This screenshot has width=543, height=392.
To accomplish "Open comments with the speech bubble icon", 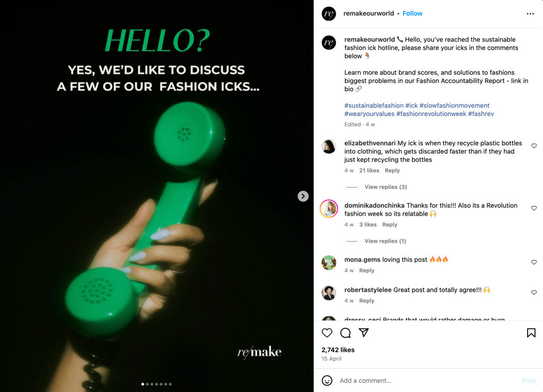I will 345,333.
